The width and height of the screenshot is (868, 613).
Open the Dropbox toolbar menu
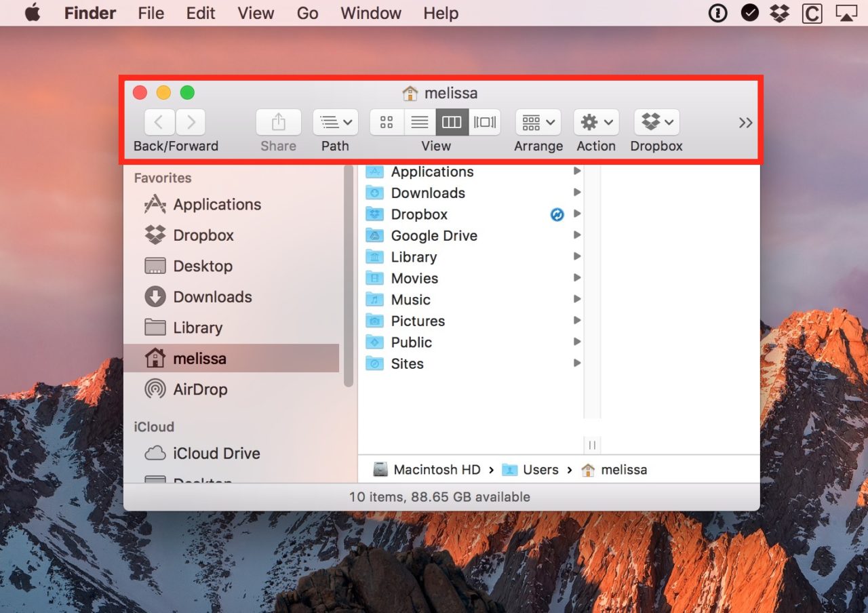[x=655, y=122]
